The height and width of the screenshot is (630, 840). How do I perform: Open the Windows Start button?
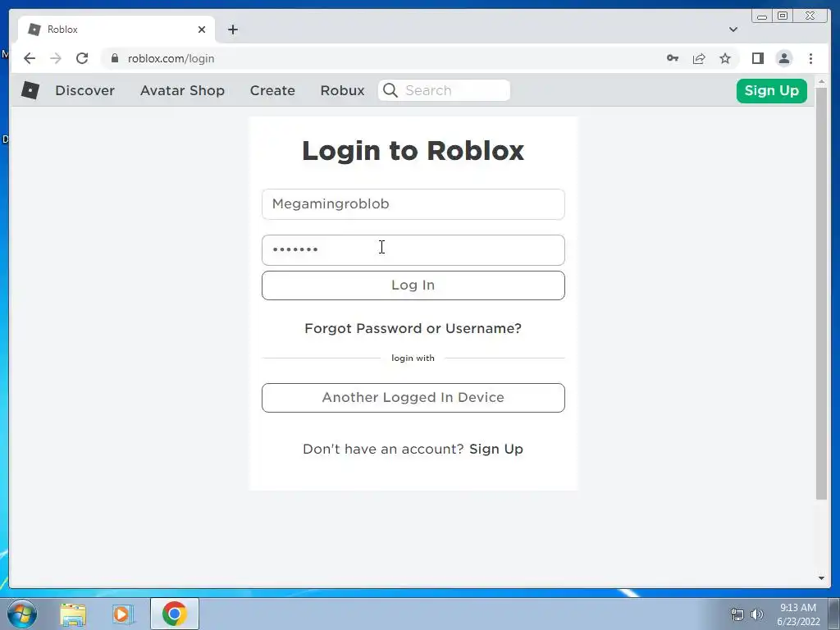tap(22, 614)
